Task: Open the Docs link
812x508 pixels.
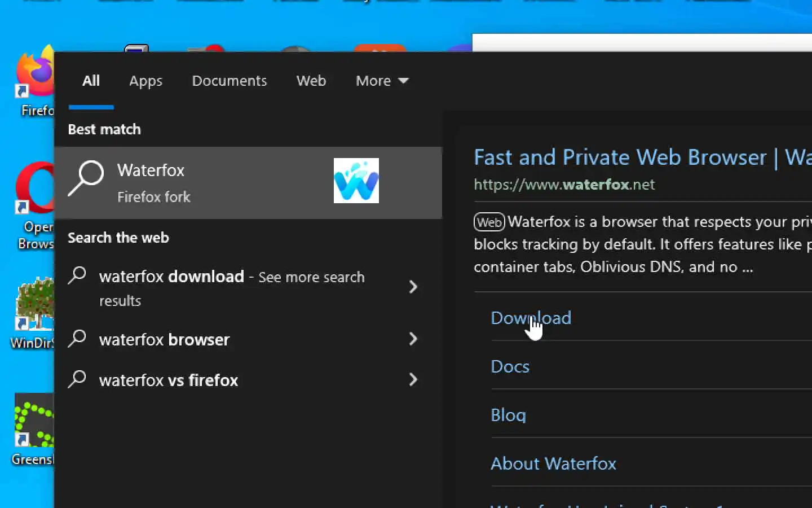Action: pos(510,366)
